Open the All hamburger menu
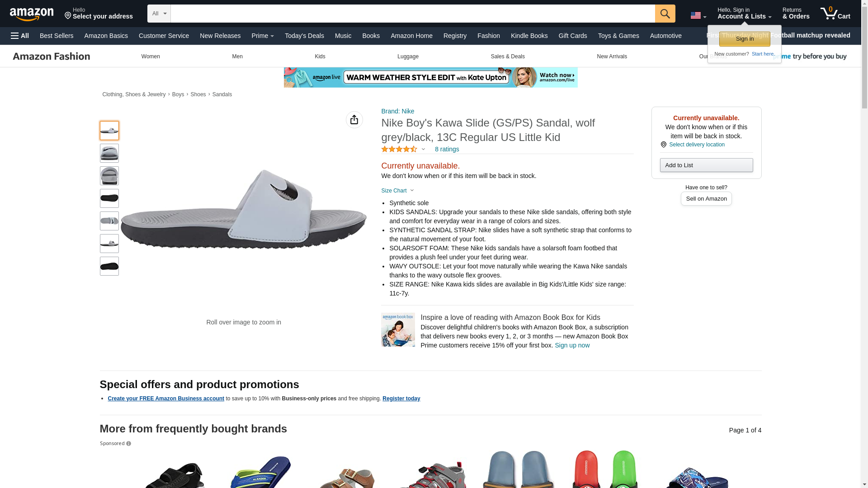The height and width of the screenshot is (488, 868). (20, 36)
